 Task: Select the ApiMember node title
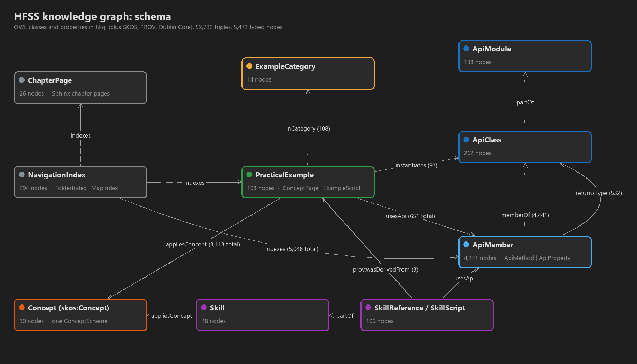492,245
